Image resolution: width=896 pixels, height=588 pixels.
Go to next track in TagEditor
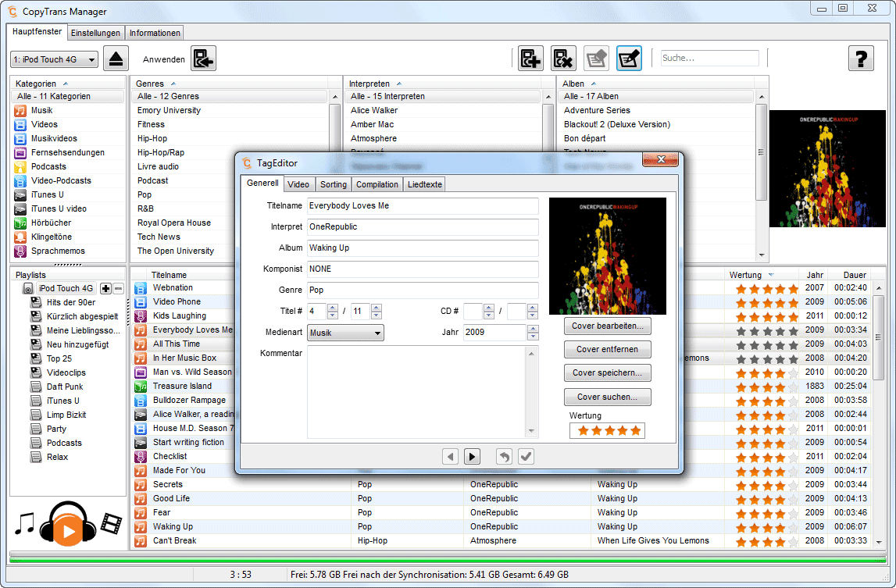click(472, 457)
